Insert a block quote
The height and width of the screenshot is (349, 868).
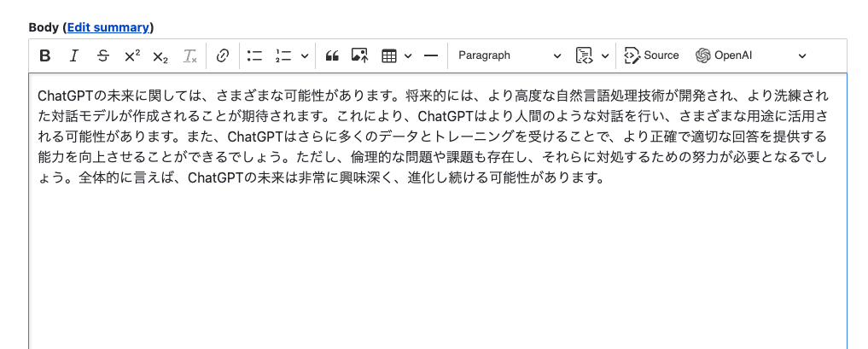tap(332, 55)
